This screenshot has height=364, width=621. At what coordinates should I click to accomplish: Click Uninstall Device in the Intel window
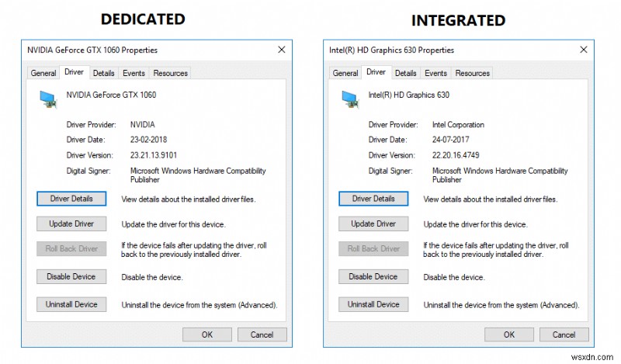coord(373,304)
